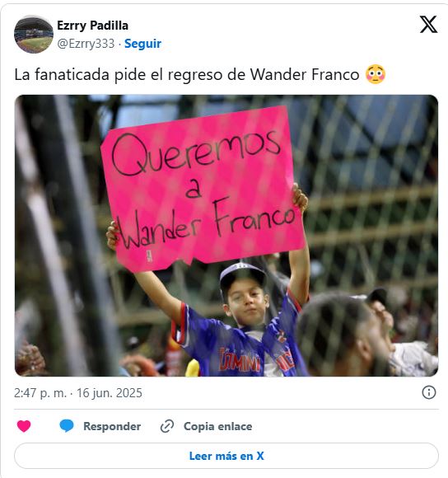Image resolution: width=448 pixels, height=478 pixels.
Task: Open Ezrry Padilla's profile avatar
Action: [34, 35]
